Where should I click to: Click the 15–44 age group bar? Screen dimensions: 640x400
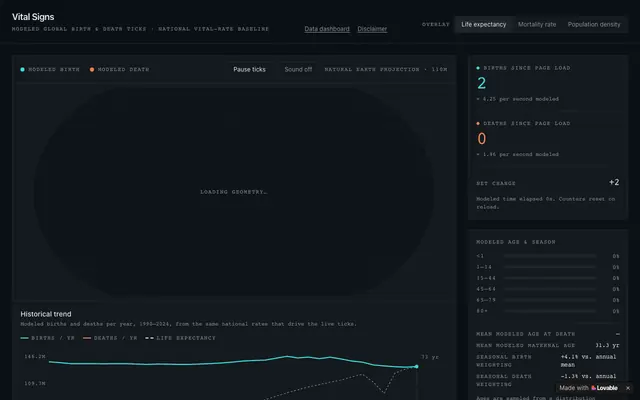pyautogui.click(x=550, y=278)
